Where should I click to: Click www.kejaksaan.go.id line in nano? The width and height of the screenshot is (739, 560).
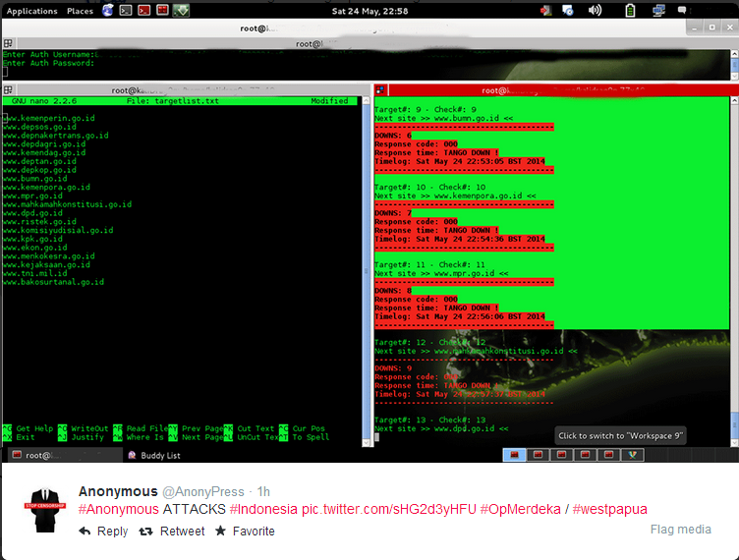tap(46, 264)
